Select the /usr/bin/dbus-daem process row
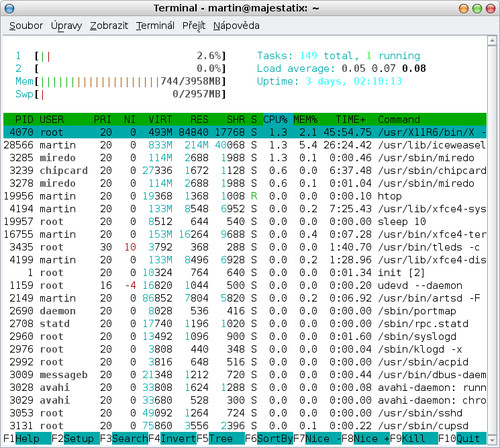This screenshot has width=500, height=448. pyautogui.click(x=245, y=375)
